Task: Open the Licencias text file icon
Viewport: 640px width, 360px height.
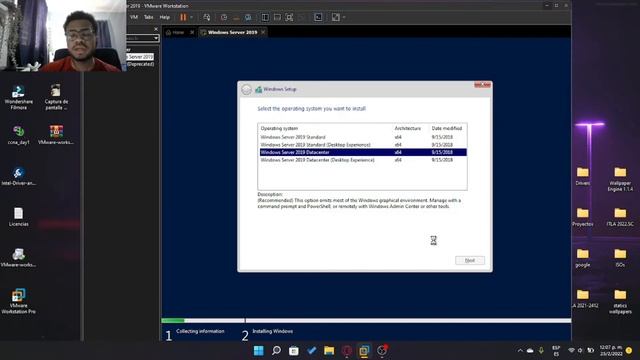Action: (18, 217)
